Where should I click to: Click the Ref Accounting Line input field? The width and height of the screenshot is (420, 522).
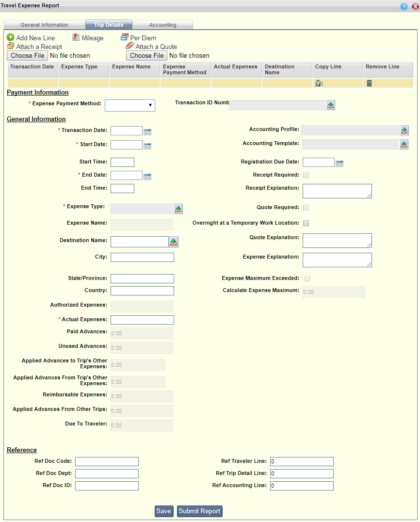pos(302,486)
